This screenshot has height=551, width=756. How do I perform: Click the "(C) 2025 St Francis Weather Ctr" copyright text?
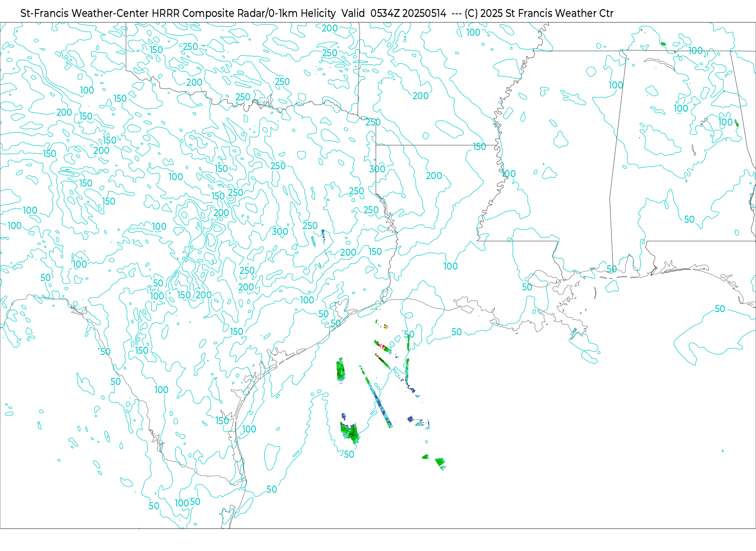pyautogui.click(x=539, y=13)
